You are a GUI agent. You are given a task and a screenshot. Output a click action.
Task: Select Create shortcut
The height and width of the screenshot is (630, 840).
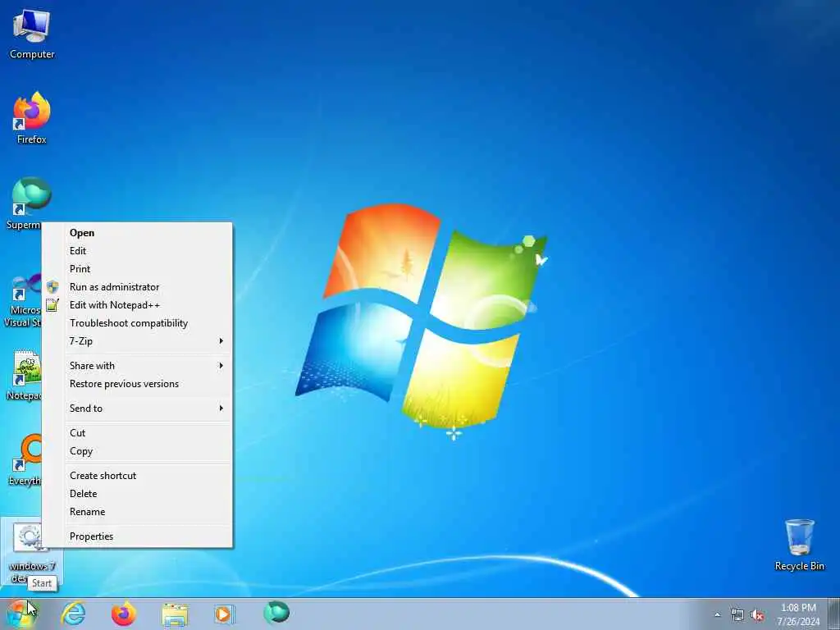point(138,476)
